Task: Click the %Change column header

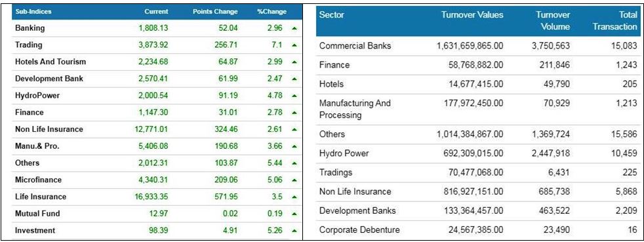Action: [x=272, y=12]
